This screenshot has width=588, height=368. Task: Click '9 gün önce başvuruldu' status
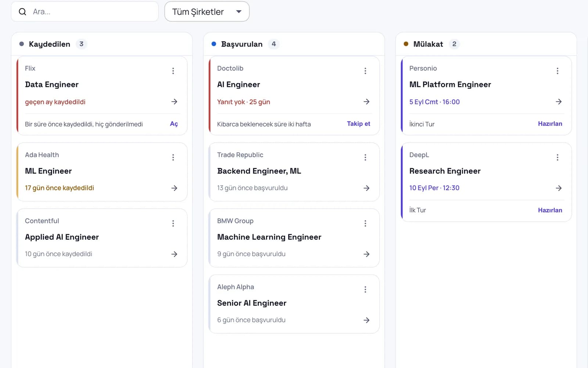[x=251, y=254]
